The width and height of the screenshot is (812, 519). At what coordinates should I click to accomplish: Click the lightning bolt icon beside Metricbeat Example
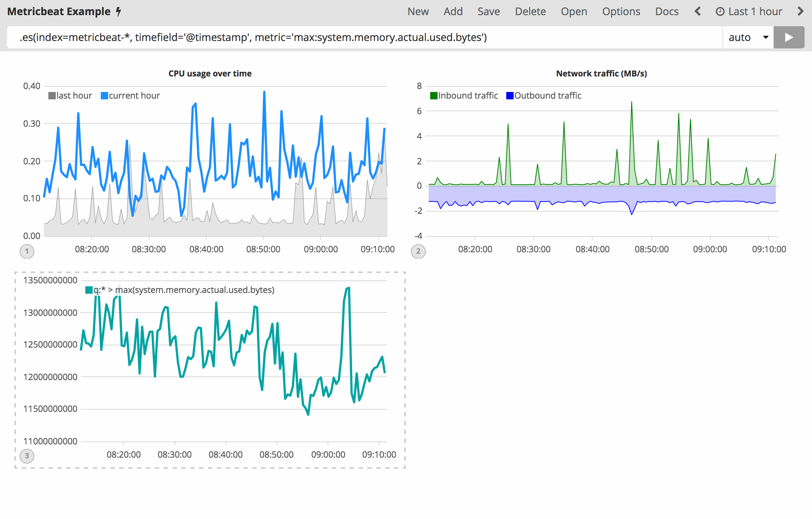pyautogui.click(x=119, y=11)
